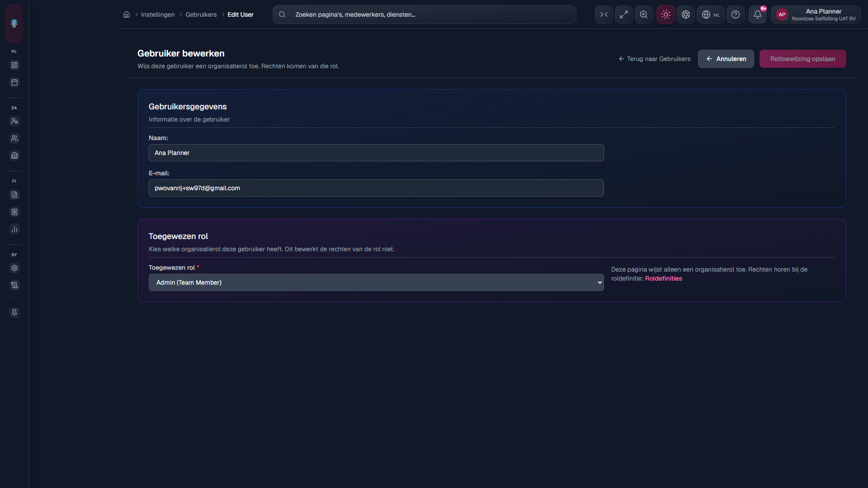Viewport: 868px width, 488px height.
Task: Open Gebruikers breadcrumb
Action: click(x=201, y=14)
